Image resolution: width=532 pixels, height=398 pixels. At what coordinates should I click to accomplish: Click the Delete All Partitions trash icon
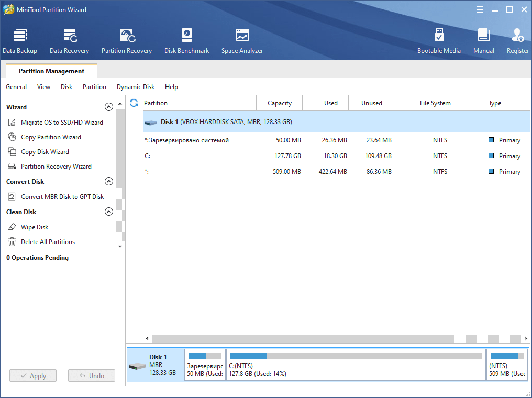point(12,241)
